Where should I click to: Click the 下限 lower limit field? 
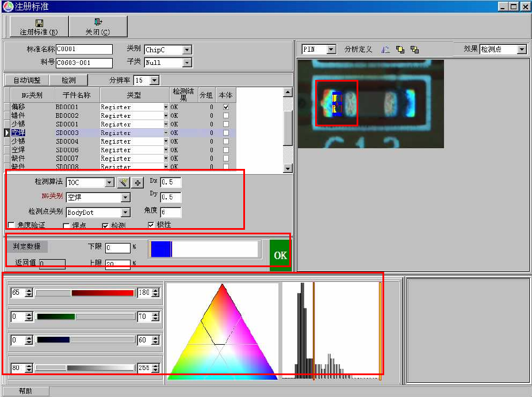(118, 248)
